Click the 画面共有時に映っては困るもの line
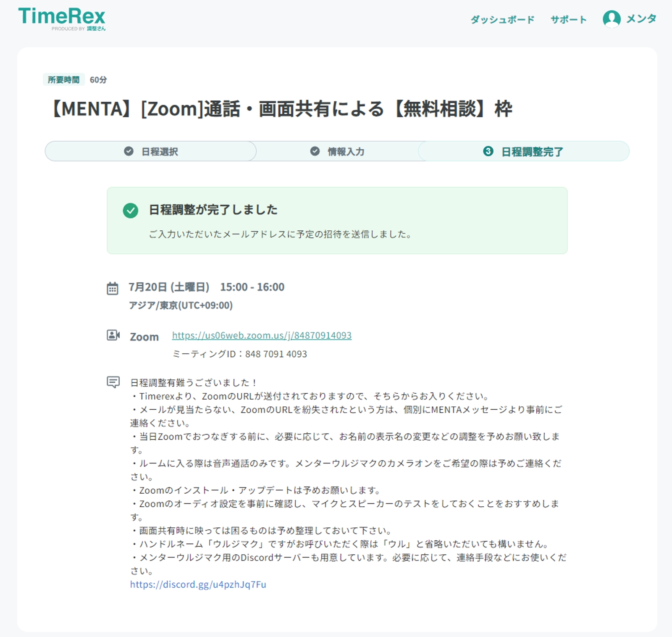This screenshot has width=672, height=637. (x=262, y=531)
